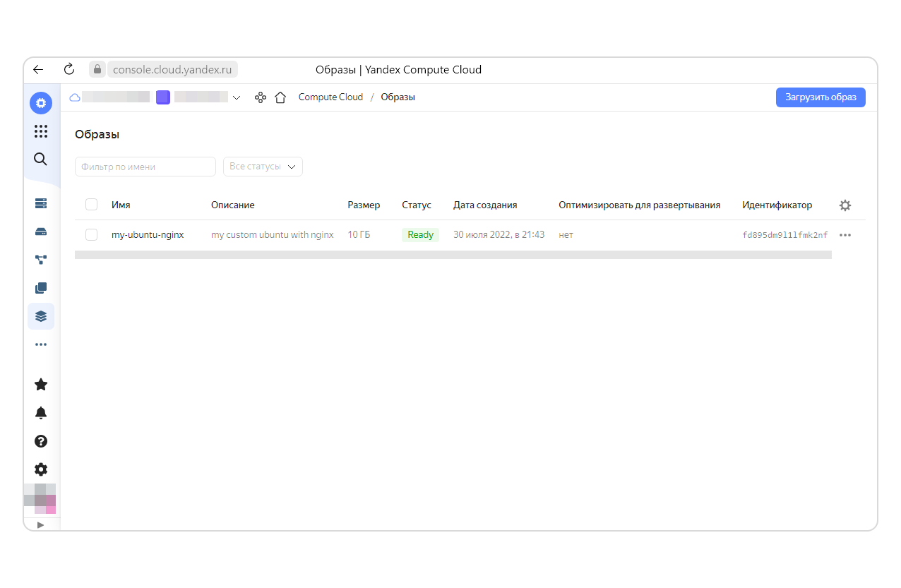This screenshot has width=901, height=588.
Task: Open the my-ubuntu-nginx image name
Action: pyautogui.click(x=148, y=234)
